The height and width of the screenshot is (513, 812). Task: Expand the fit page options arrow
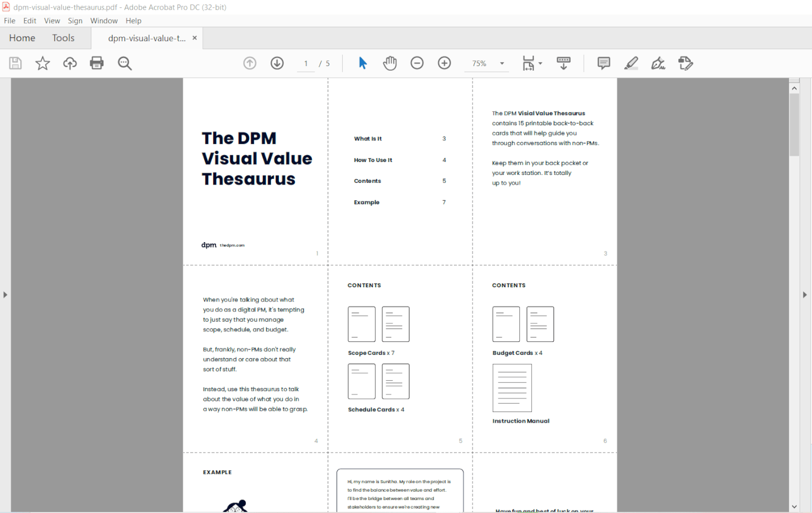point(540,64)
